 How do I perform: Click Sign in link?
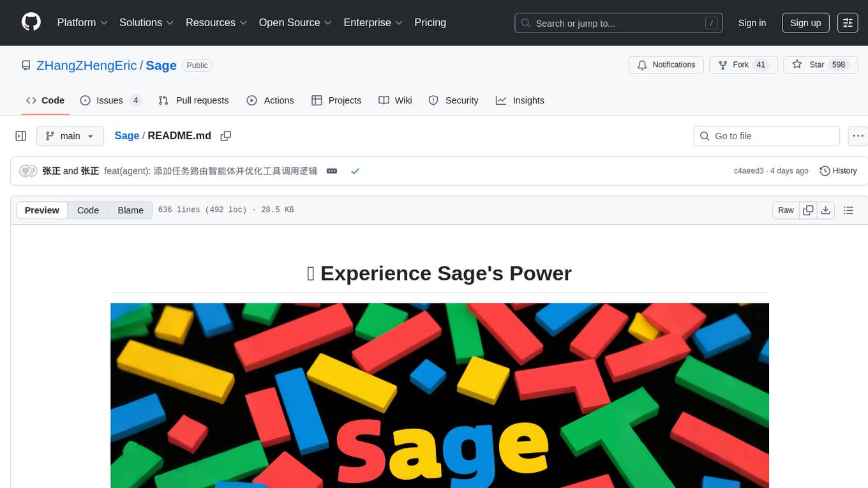coord(752,23)
